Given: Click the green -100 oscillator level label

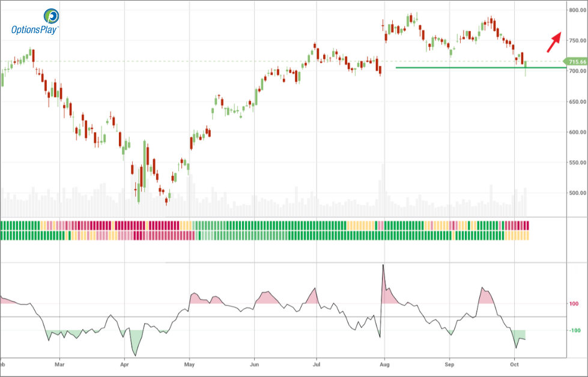Looking at the screenshot, I should point(574,331).
